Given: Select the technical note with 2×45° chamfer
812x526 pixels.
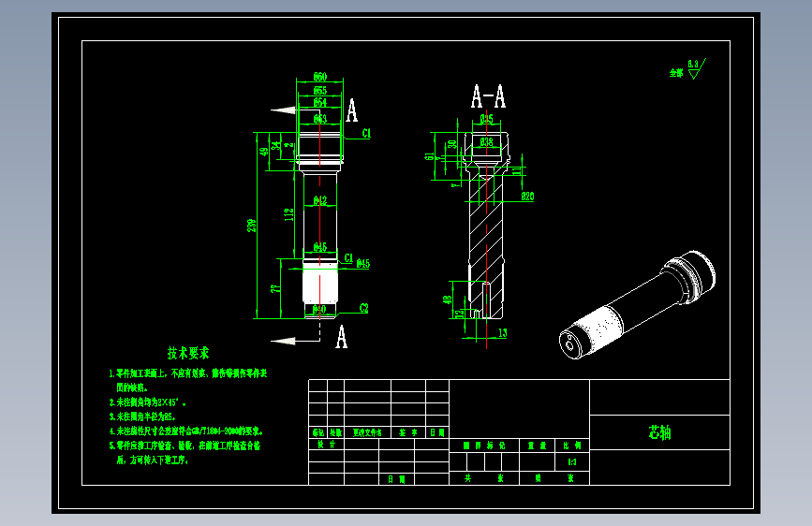Looking at the screenshot, I should [x=148, y=402].
